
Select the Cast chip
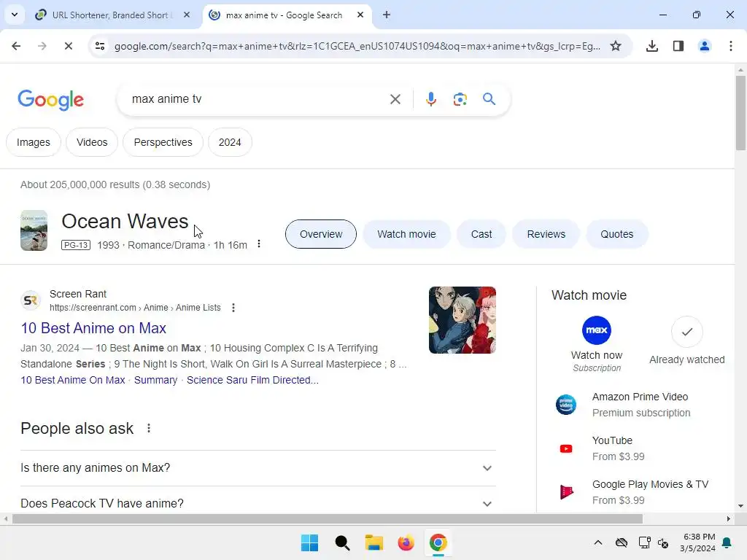[x=481, y=234]
